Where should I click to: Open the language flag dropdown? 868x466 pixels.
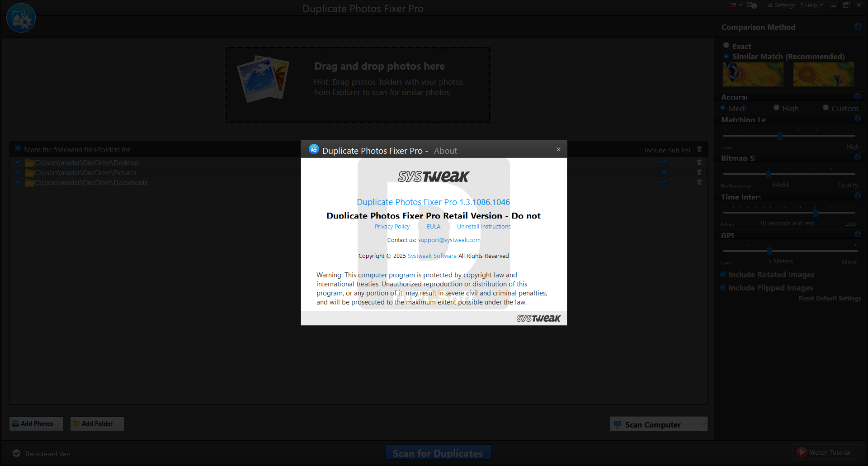tap(736, 5)
